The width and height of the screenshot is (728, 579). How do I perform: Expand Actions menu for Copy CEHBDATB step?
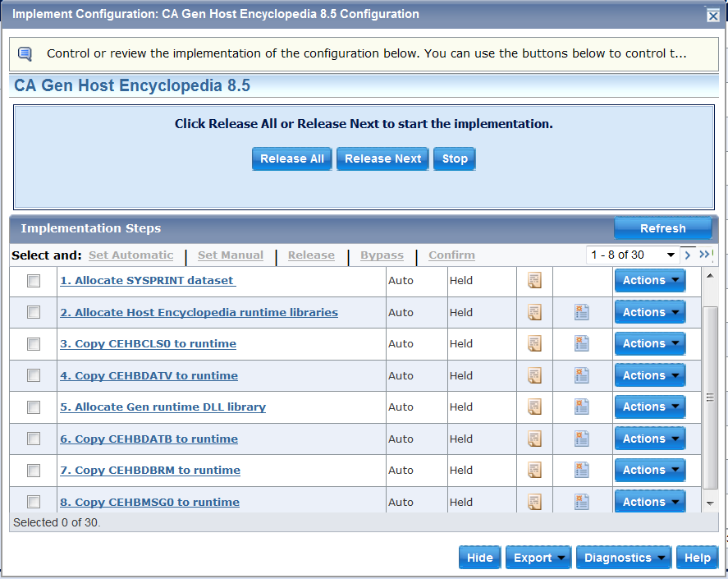tap(650, 439)
